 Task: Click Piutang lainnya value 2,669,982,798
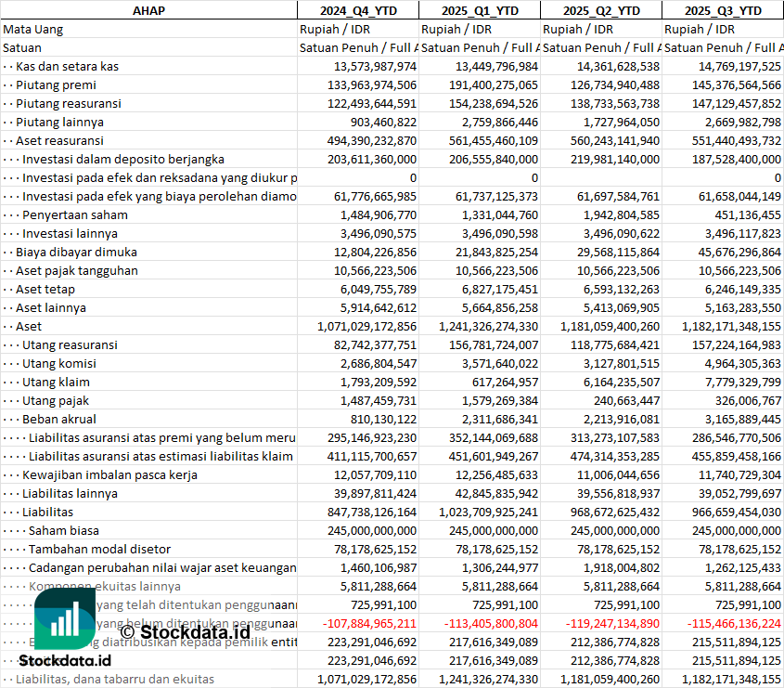[743, 122]
